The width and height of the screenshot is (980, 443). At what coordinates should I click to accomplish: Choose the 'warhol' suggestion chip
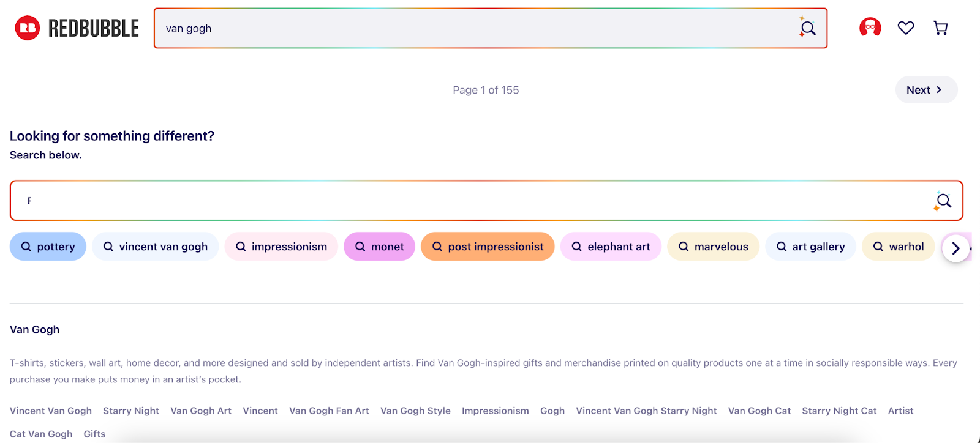point(898,247)
